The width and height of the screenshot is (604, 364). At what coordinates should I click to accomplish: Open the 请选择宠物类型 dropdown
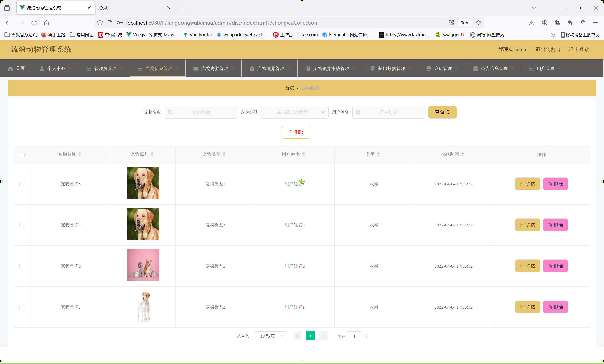[294, 112]
